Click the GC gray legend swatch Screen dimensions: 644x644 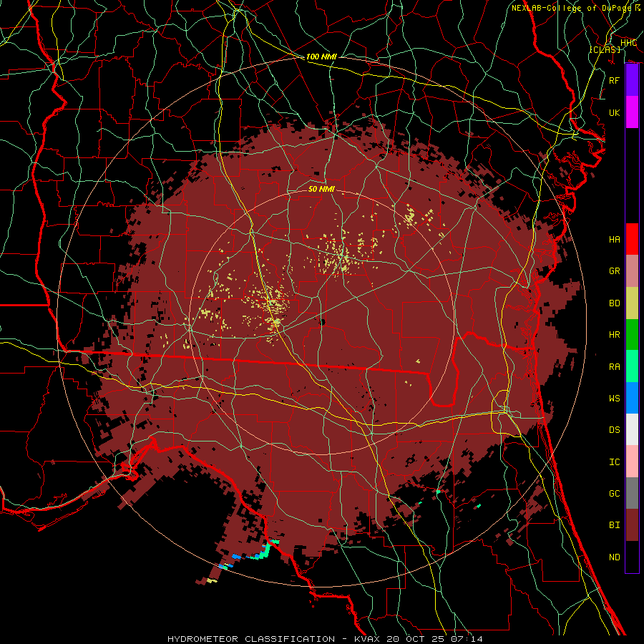pos(632,493)
